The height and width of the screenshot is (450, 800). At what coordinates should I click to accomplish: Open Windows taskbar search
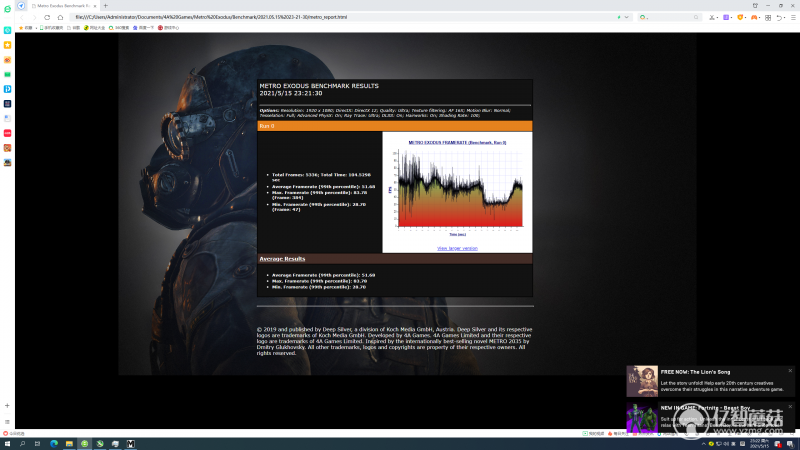22,444
